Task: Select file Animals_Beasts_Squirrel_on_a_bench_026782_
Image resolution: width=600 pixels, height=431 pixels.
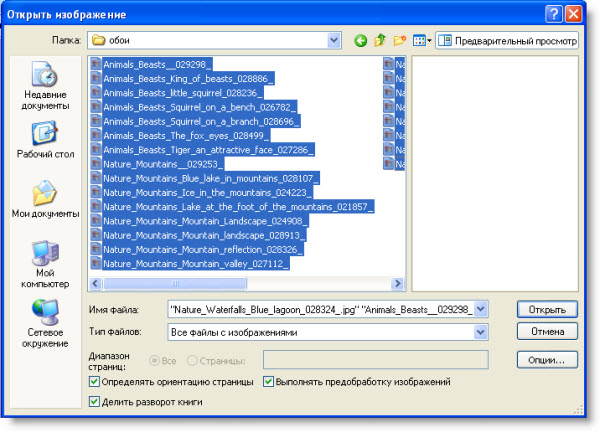Action: 199,107
